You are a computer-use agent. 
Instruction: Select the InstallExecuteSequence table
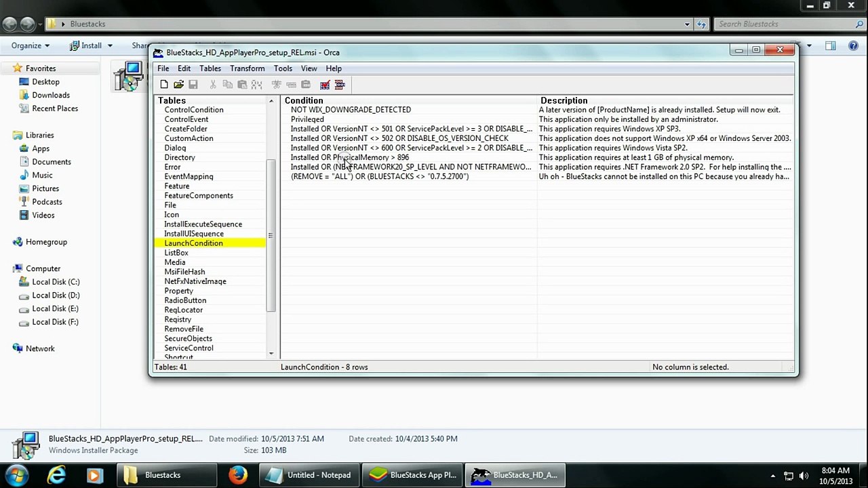(203, 224)
